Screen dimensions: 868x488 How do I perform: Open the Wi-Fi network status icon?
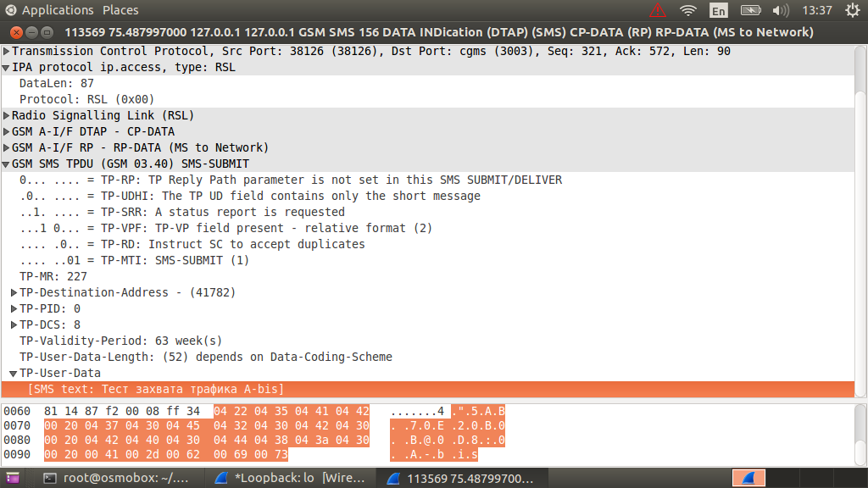pos(687,9)
